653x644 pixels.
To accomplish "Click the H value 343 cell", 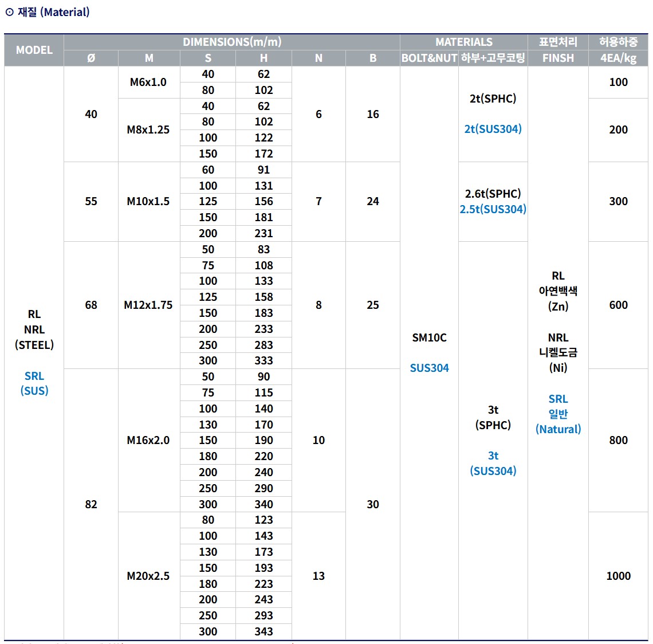I will 263,631.
